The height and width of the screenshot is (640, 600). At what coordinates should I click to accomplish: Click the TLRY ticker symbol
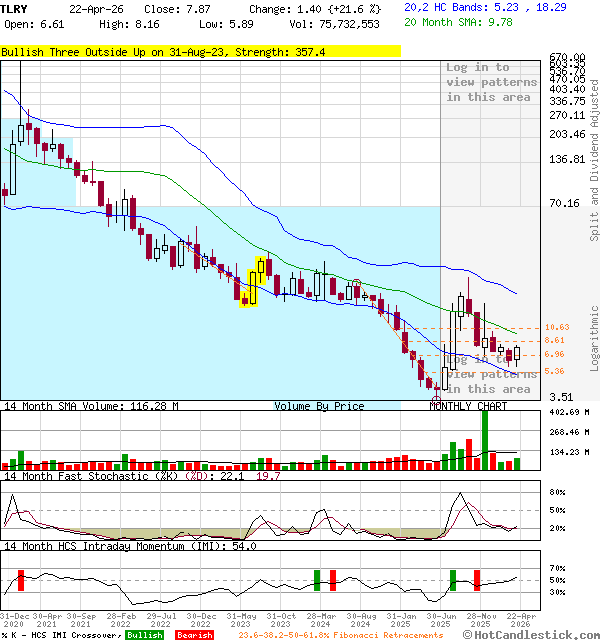click(x=15, y=9)
